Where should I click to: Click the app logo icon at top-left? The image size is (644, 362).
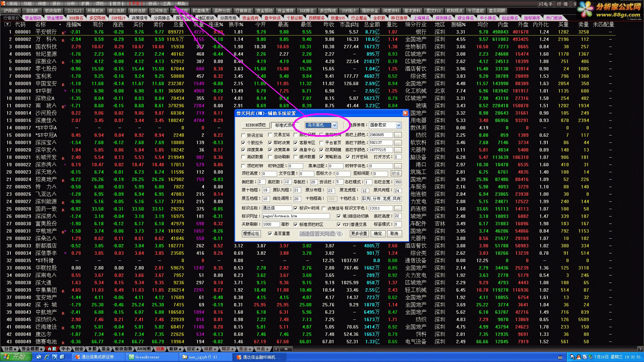[3, 3]
